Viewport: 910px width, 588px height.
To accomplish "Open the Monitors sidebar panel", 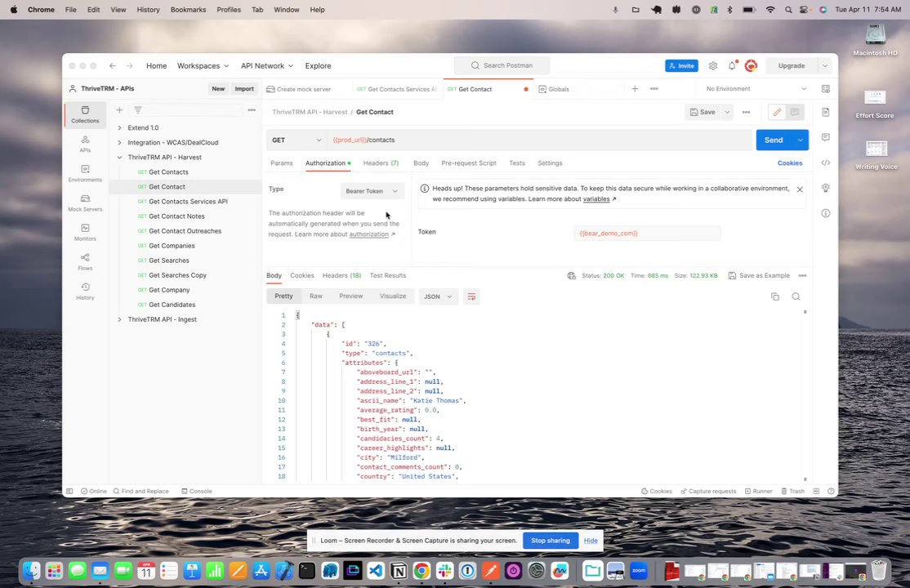I will click(85, 233).
